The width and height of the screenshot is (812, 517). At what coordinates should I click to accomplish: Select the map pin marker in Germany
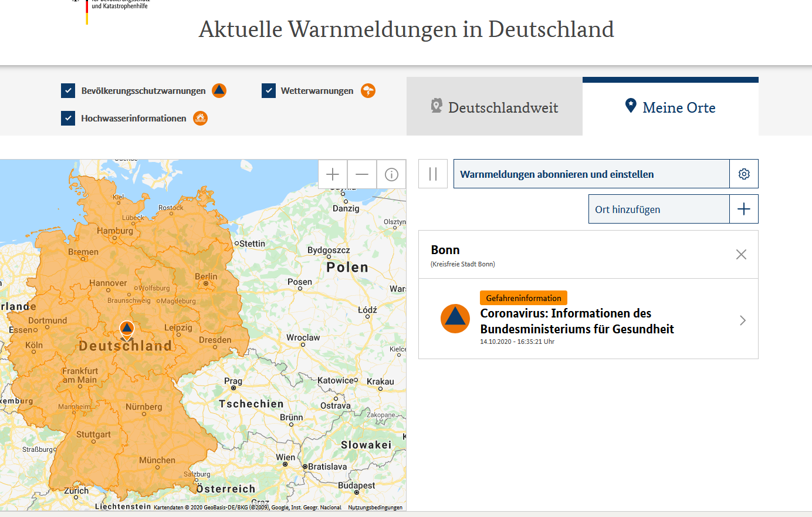click(127, 329)
